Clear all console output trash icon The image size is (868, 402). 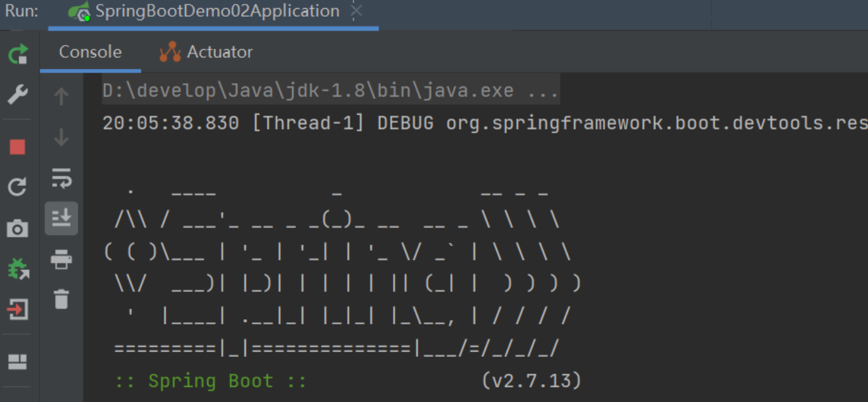coord(61,299)
